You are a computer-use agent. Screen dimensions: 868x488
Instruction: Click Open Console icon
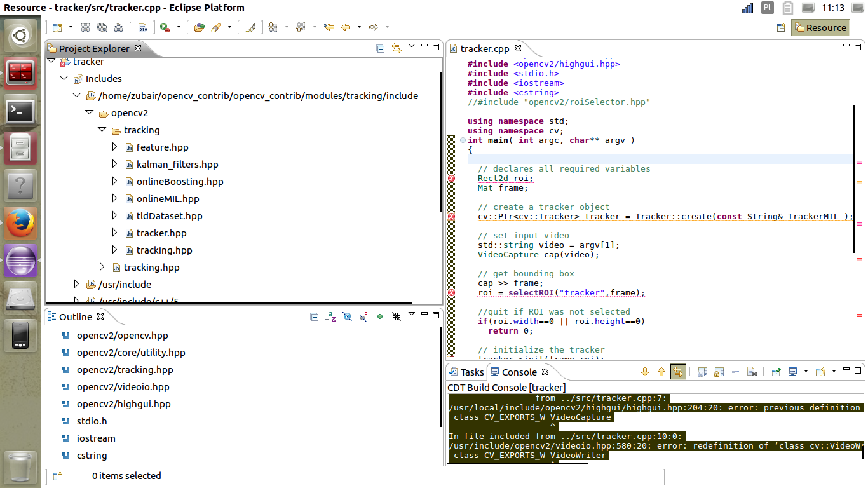(820, 372)
